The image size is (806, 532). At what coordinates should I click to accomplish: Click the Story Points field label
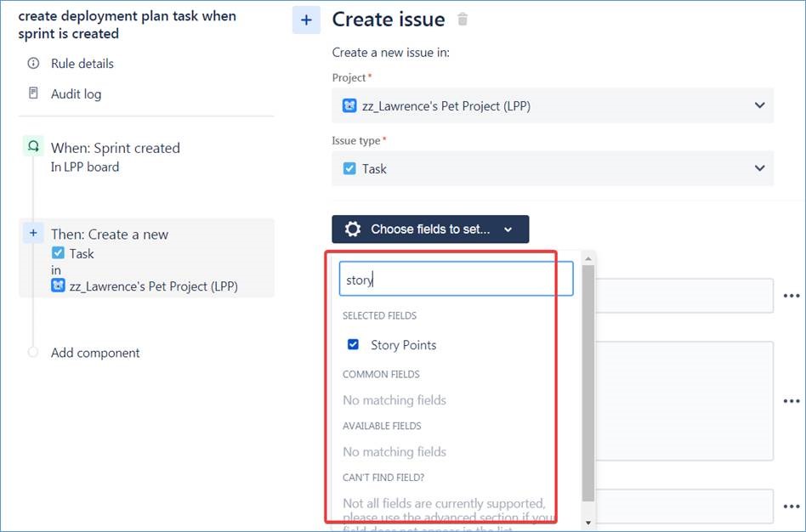click(x=404, y=345)
